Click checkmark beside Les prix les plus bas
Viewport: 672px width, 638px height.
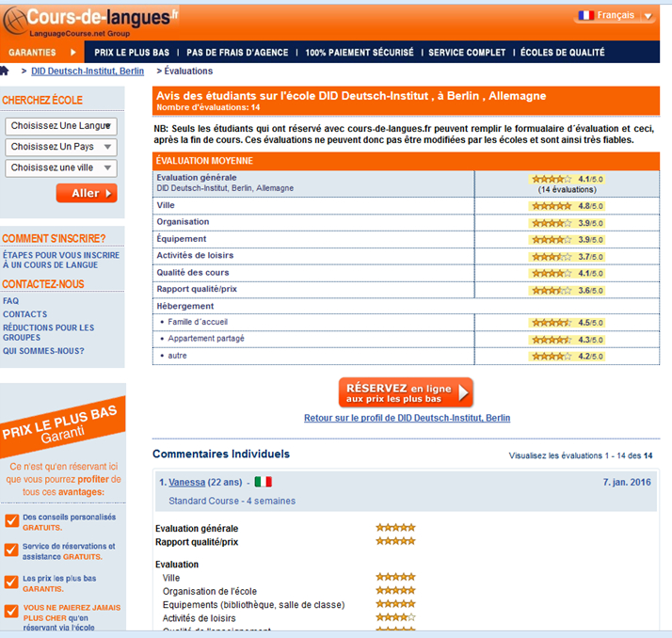[x=11, y=582]
